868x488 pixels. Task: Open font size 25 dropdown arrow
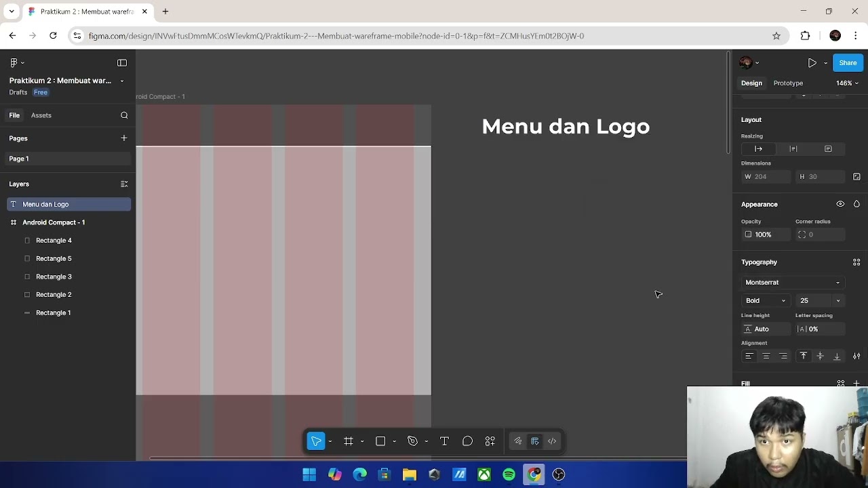point(838,301)
